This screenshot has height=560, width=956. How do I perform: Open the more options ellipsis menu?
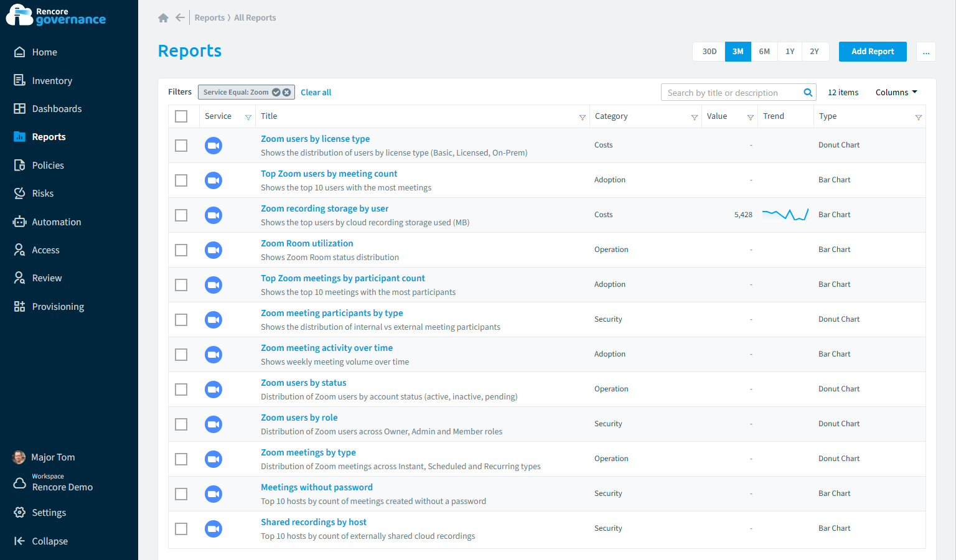point(926,52)
